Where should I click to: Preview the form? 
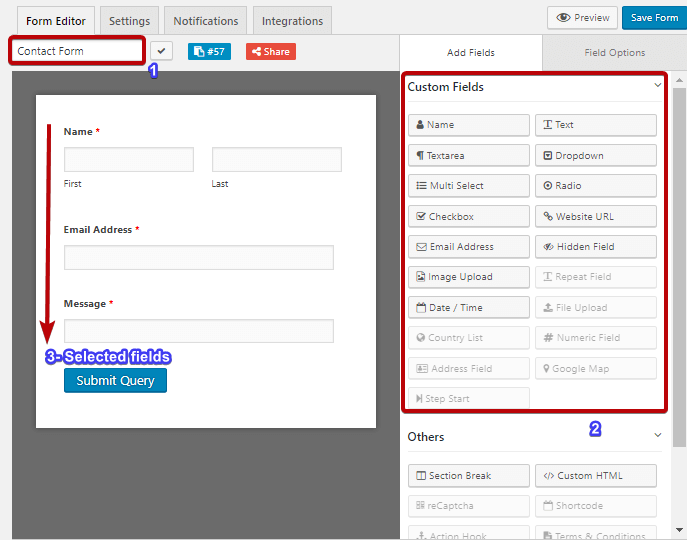click(x=582, y=18)
